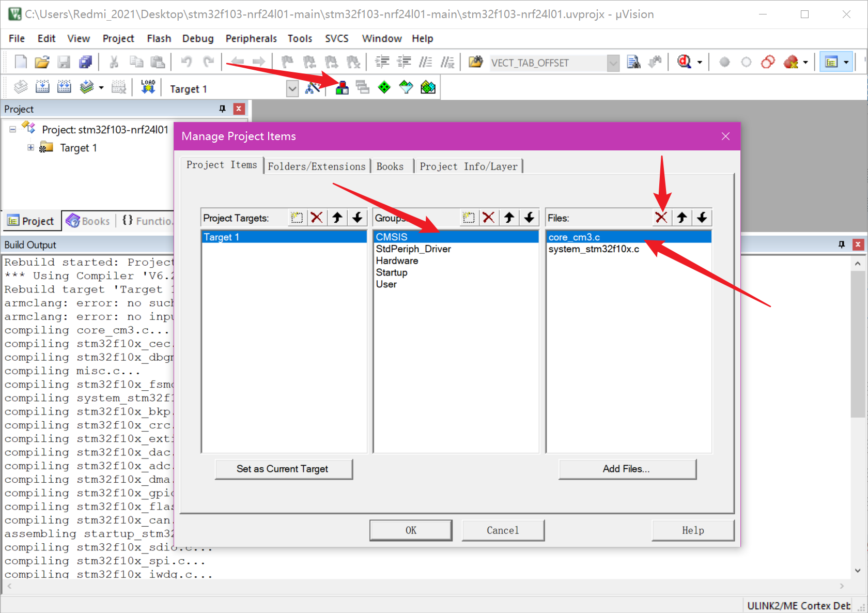The height and width of the screenshot is (613, 868).
Task: Click the Download LOAD icon
Action: pyautogui.click(x=148, y=87)
